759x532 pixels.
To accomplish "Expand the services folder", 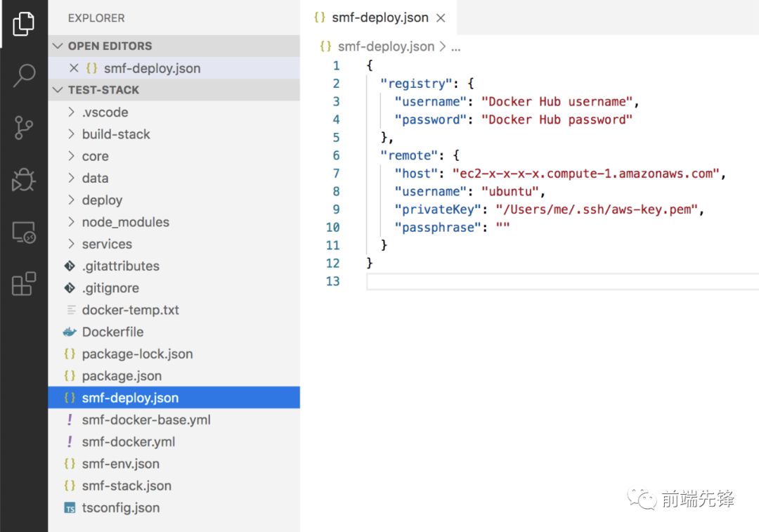I will click(107, 244).
